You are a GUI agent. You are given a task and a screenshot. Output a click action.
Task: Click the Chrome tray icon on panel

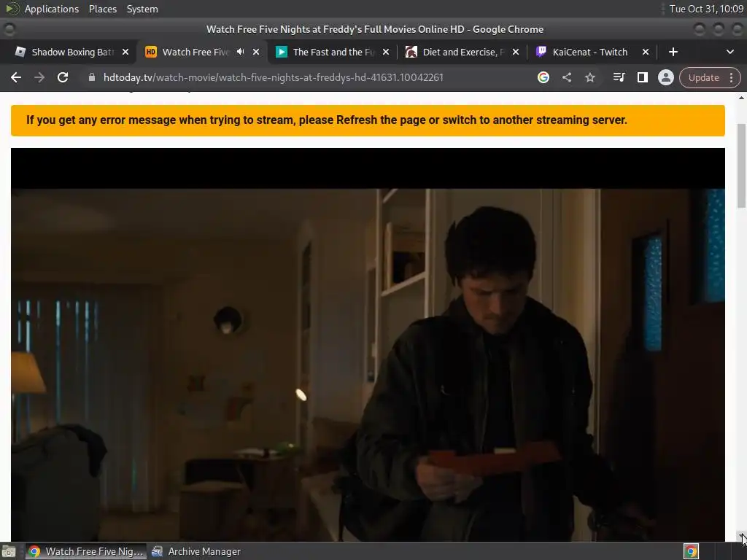click(x=691, y=551)
